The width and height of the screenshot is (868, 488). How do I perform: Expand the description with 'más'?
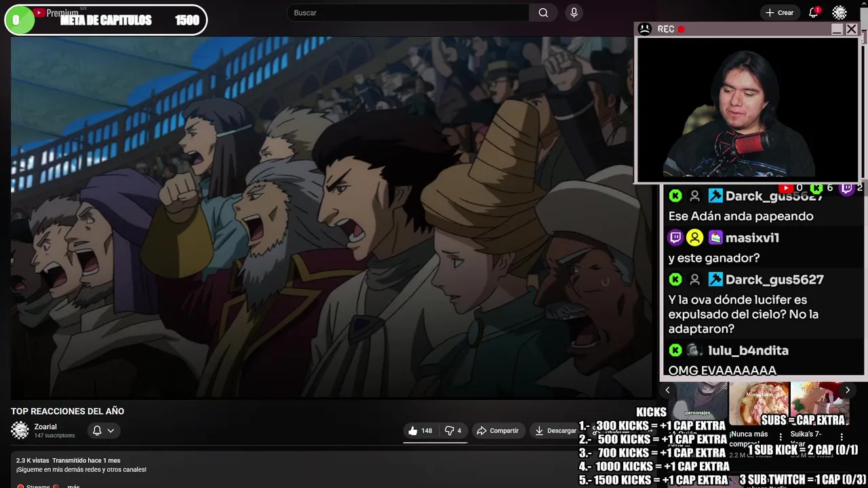click(x=73, y=485)
